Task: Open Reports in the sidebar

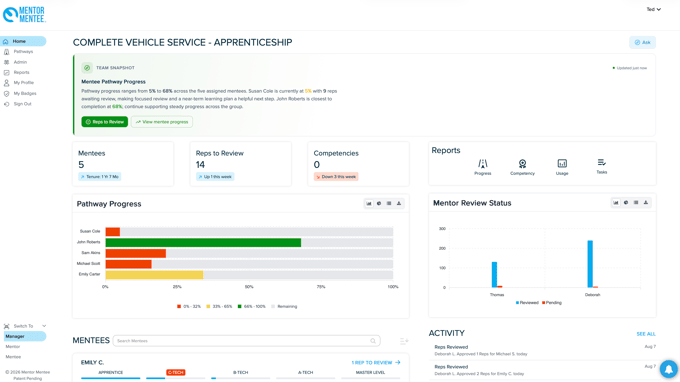Action: point(21,72)
